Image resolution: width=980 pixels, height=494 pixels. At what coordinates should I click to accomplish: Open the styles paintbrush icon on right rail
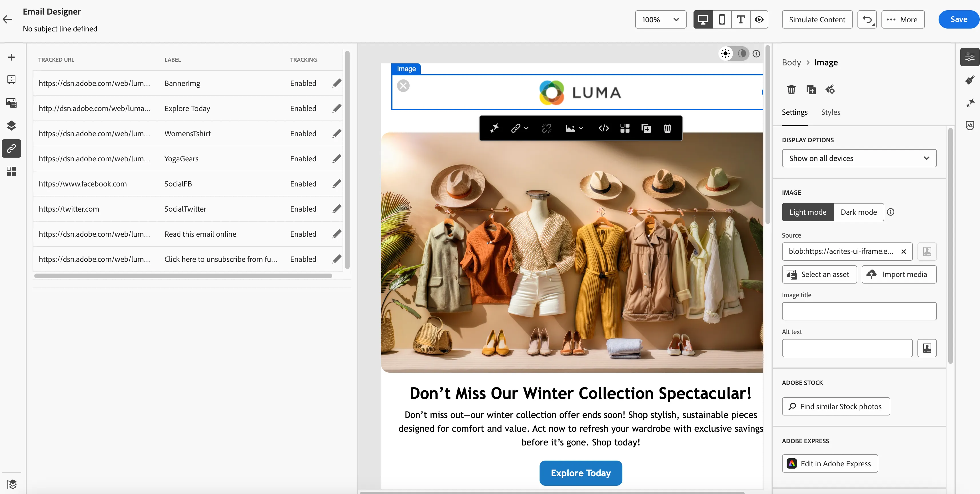click(x=970, y=80)
